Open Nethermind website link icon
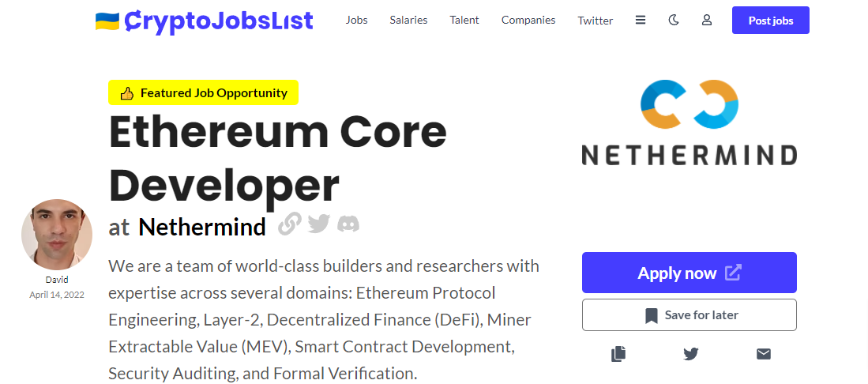This screenshot has height=384, width=868. (x=290, y=224)
